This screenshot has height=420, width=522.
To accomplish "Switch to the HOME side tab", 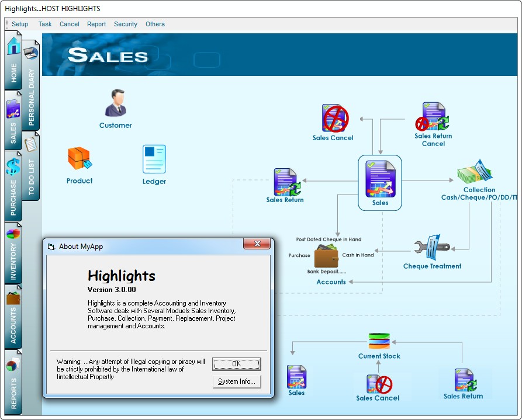I will [x=13, y=61].
